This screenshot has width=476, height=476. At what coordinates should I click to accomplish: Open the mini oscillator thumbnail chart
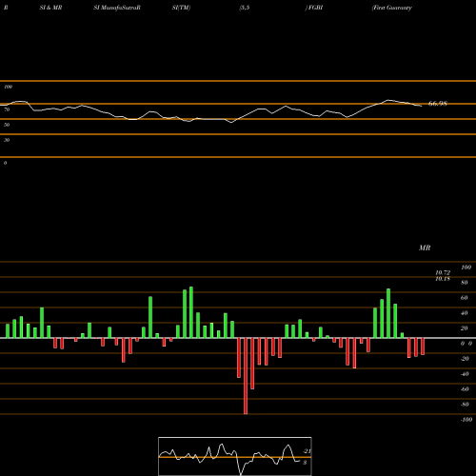pyautogui.click(x=235, y=456)
